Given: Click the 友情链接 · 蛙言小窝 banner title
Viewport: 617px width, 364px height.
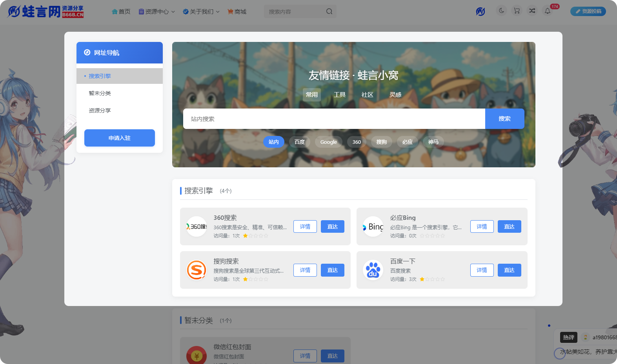Looking at the screenshot, I should (x=353, y=75).
